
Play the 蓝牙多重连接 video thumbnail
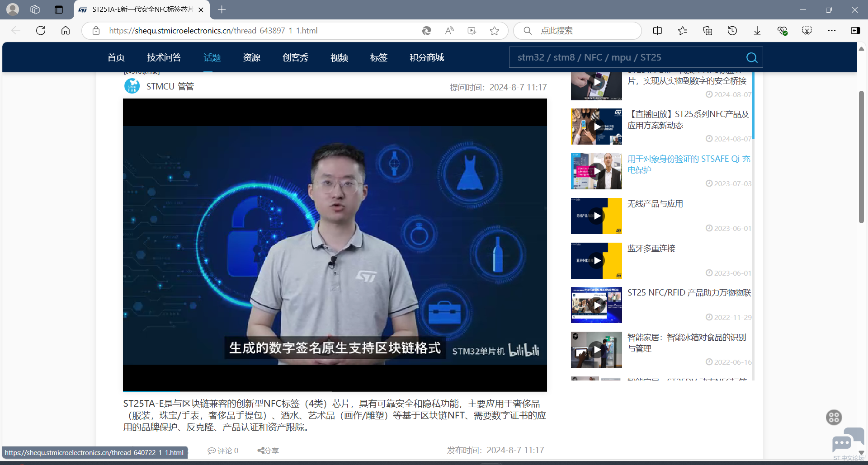point(596,261)
